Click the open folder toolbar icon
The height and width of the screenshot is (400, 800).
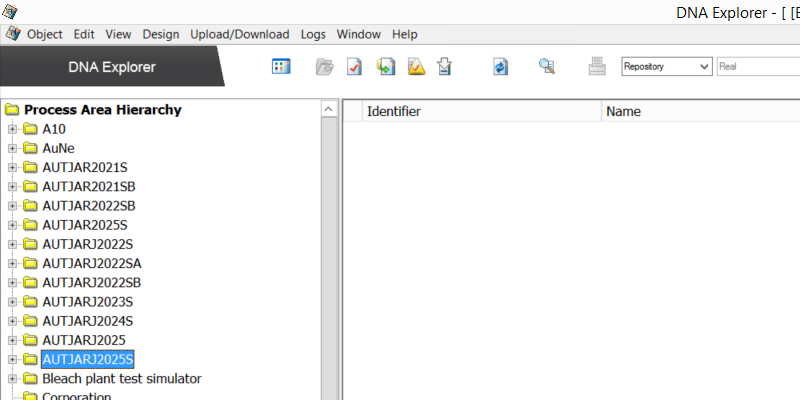(x=324, y=67)
